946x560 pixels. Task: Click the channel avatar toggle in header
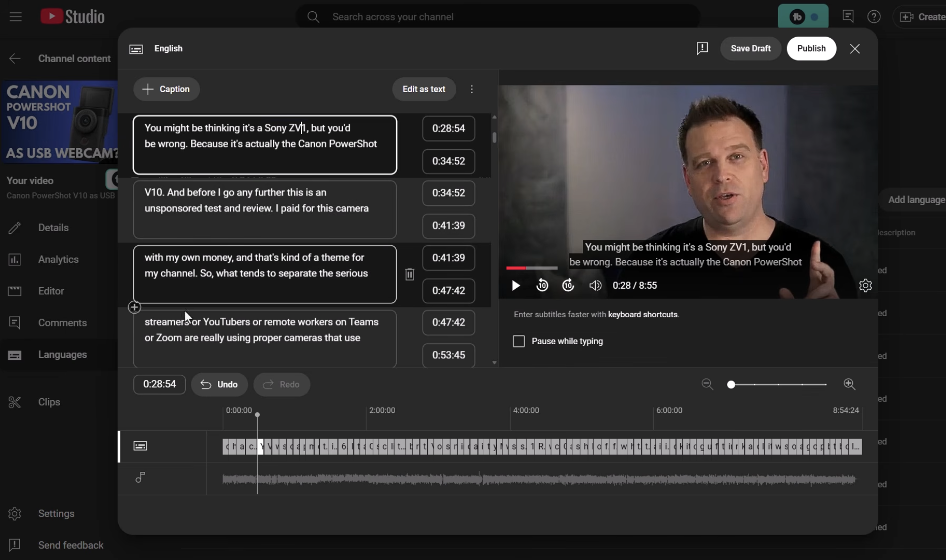point(803,17)
